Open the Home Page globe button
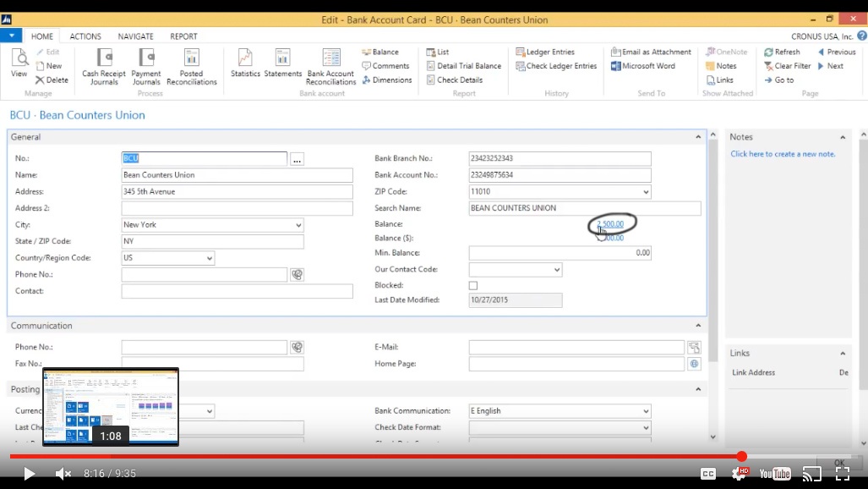 (694, 364)
